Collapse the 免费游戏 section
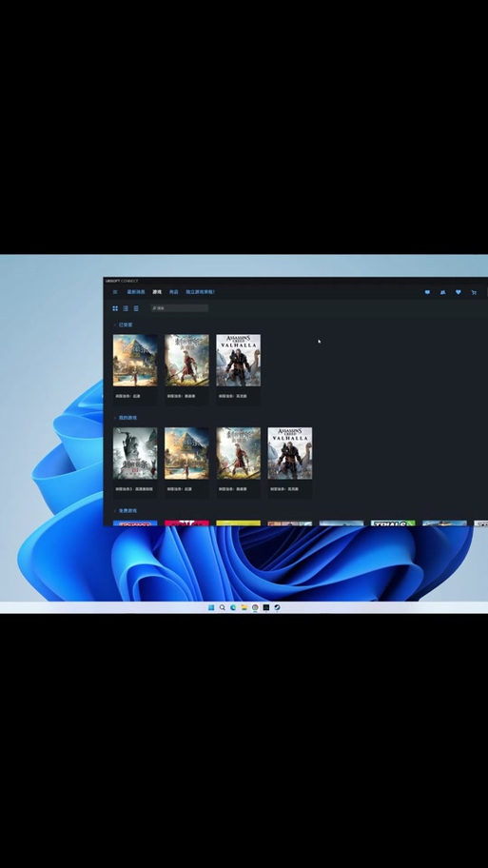This screenshot has height=868, width=488. pyautogui.click(x=125, y=511)
